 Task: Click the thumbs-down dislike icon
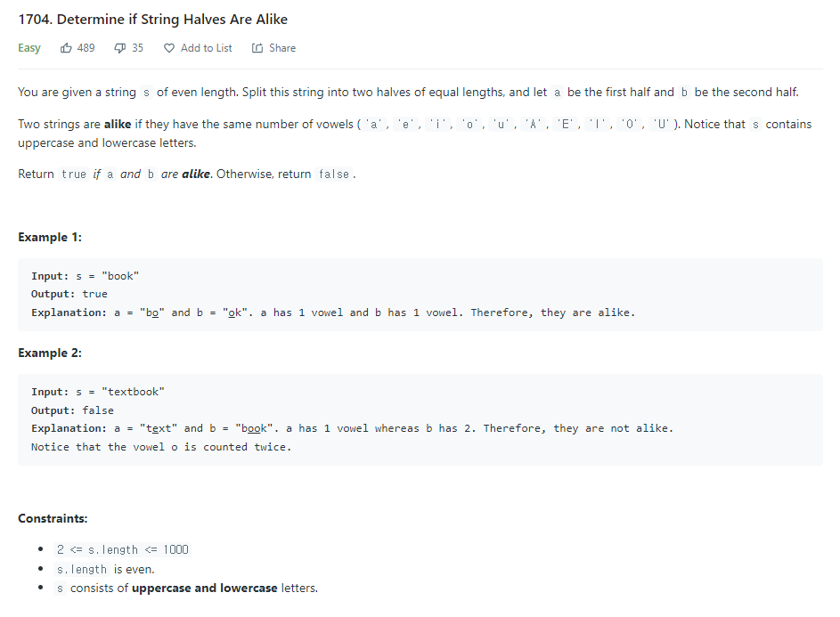point(120,48)
